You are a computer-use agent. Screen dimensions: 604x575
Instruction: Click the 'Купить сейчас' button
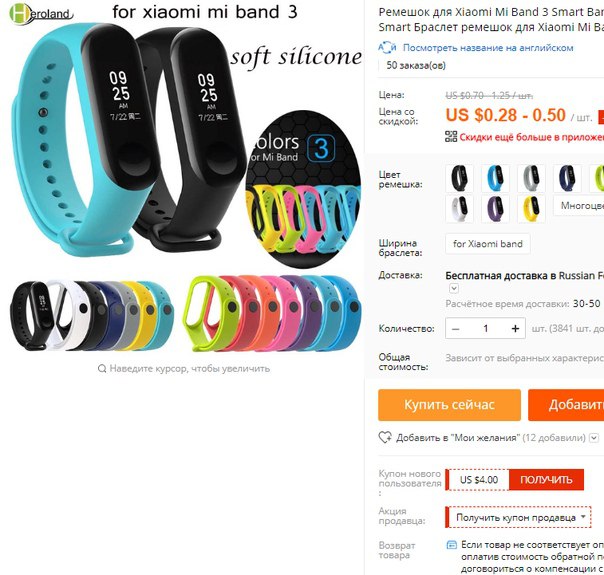click(449, 405)
